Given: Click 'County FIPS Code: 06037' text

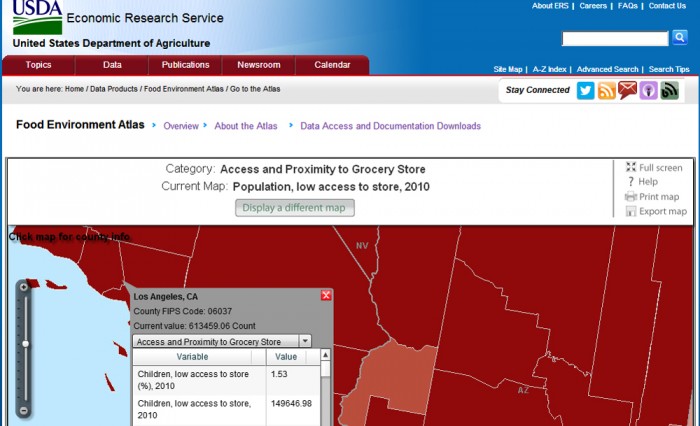Looking at the screenshot, I should point(183,311).
